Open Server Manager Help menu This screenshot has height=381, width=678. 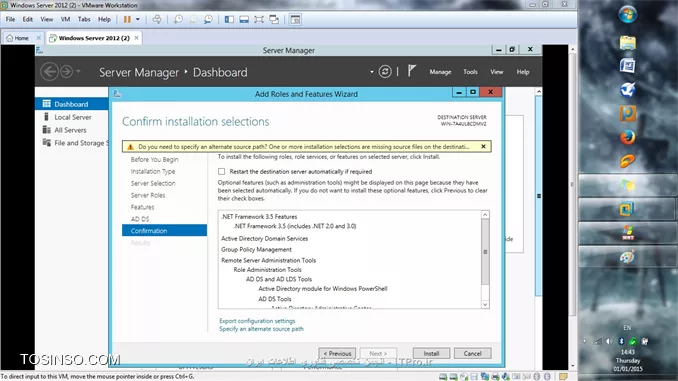[523, 72]
